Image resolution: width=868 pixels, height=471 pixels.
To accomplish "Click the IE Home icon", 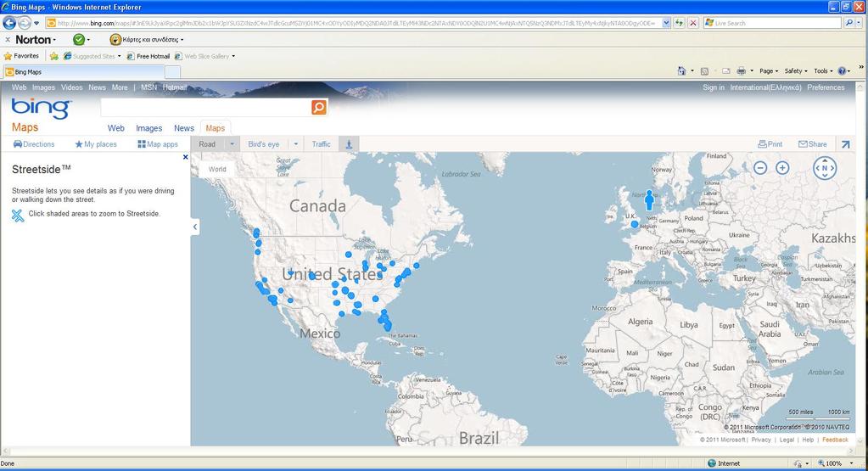I will coord(681,70).
